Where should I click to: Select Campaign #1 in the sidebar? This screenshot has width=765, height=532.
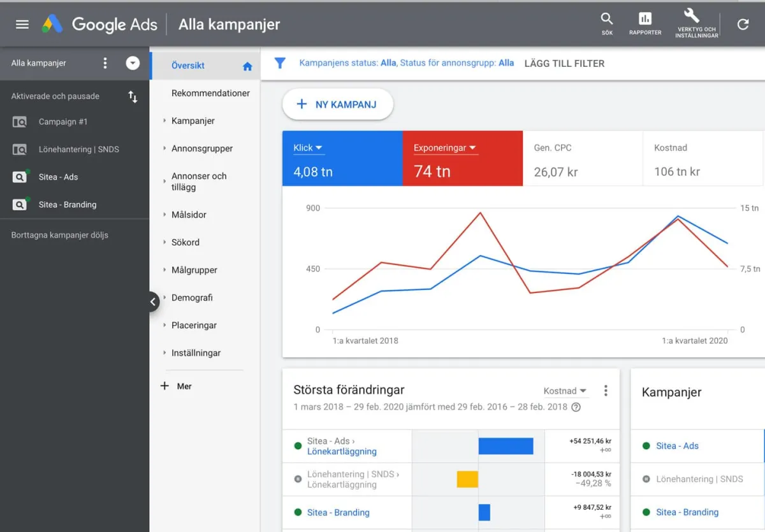coord(63,122)
